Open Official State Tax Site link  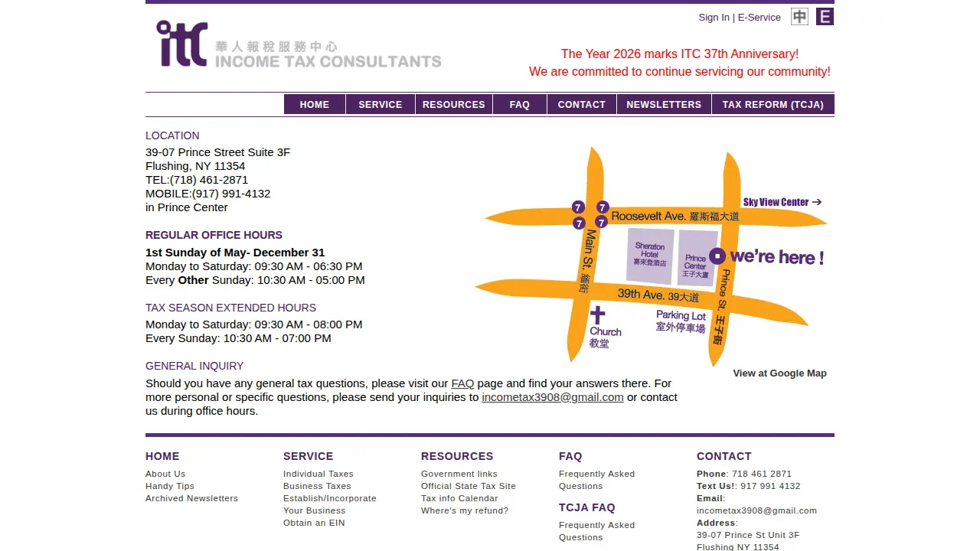(x=469, y=486)
